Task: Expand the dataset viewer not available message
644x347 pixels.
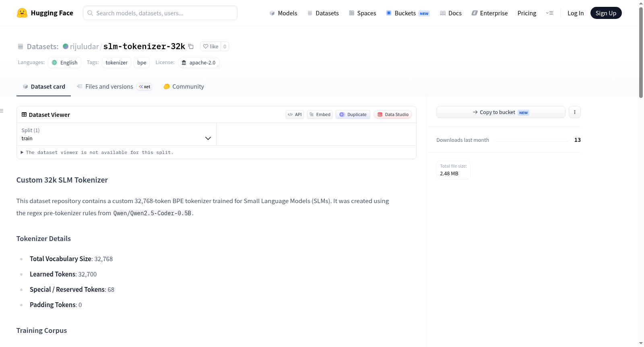Action: point(97,152)
